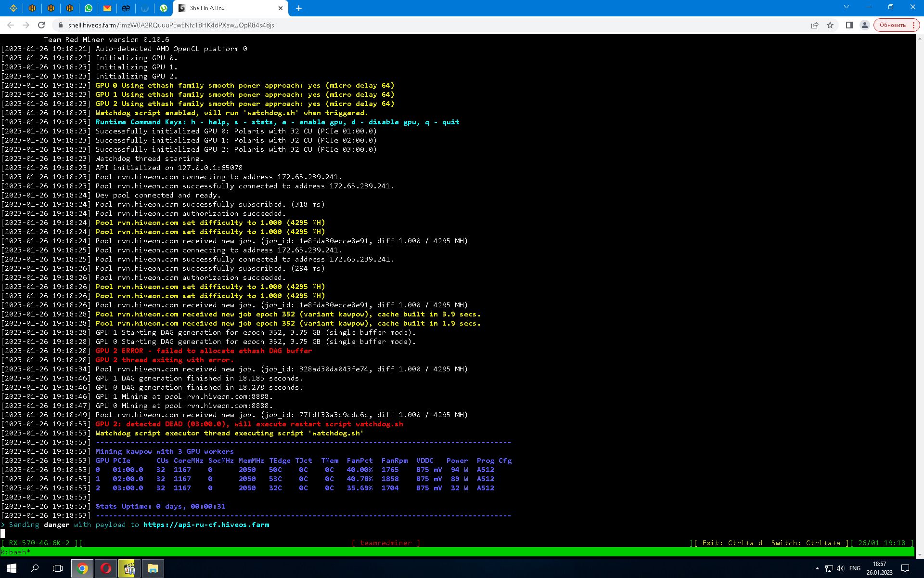Expand the hidden system tray icons
The width and height of the screenshot is (924, 578).
817,568
